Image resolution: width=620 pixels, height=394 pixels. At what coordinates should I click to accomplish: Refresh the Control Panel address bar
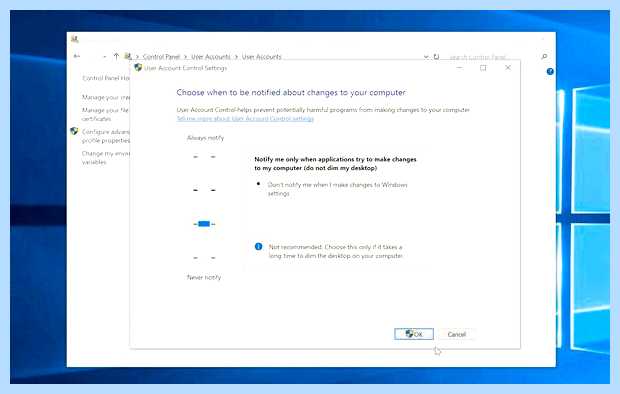click(x=437, y=57)
